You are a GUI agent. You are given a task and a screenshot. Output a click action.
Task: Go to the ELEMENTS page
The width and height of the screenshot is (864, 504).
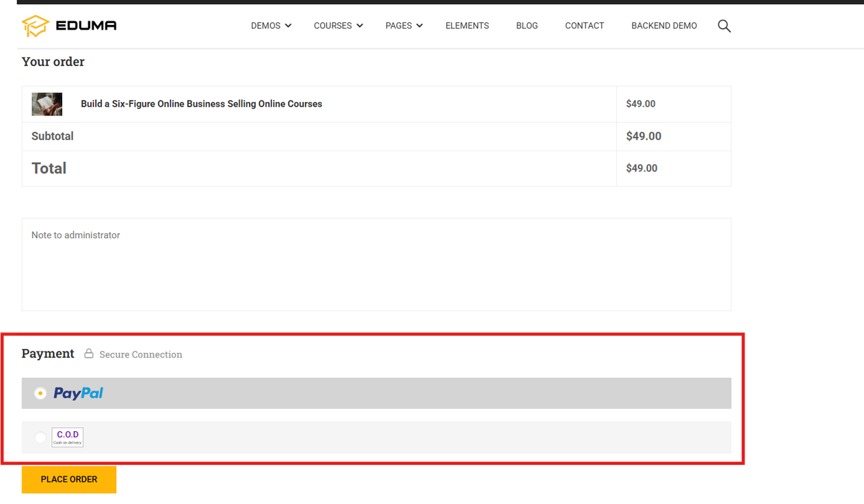467,26
